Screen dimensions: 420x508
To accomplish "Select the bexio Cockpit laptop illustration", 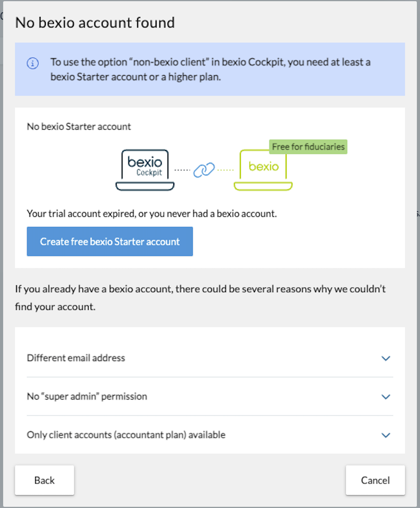I will point(144,169).
